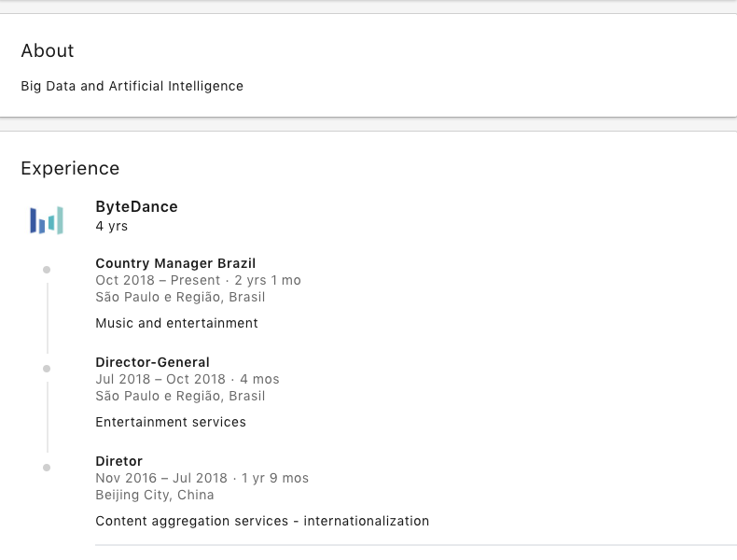Click the 'Nov 2016 – Jul 2018' dates

tap(161, 478)
